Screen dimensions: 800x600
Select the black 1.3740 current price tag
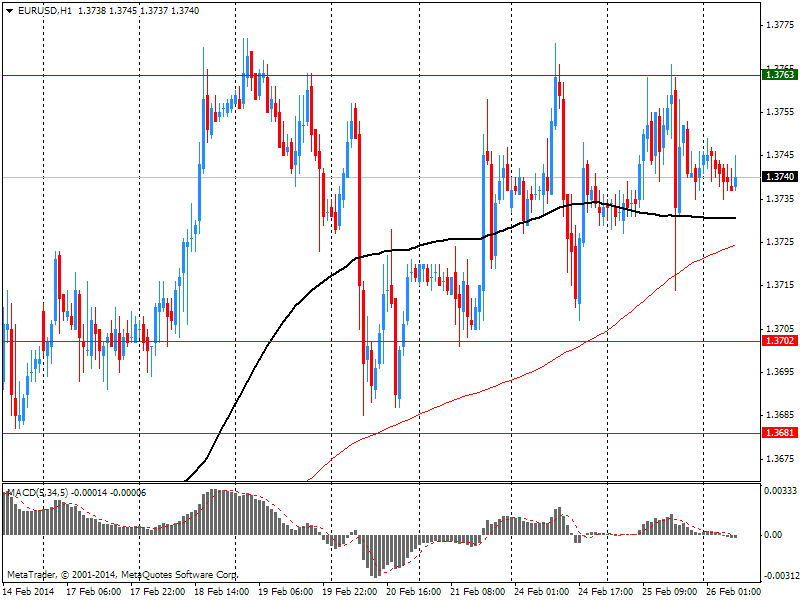tap(779, 177)
